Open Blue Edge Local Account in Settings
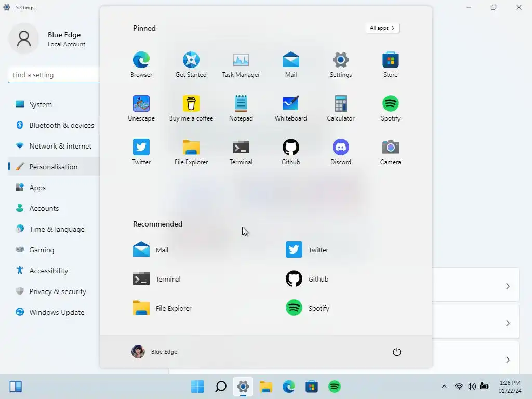This screenshot has width=532, height=399. (47, 38)
